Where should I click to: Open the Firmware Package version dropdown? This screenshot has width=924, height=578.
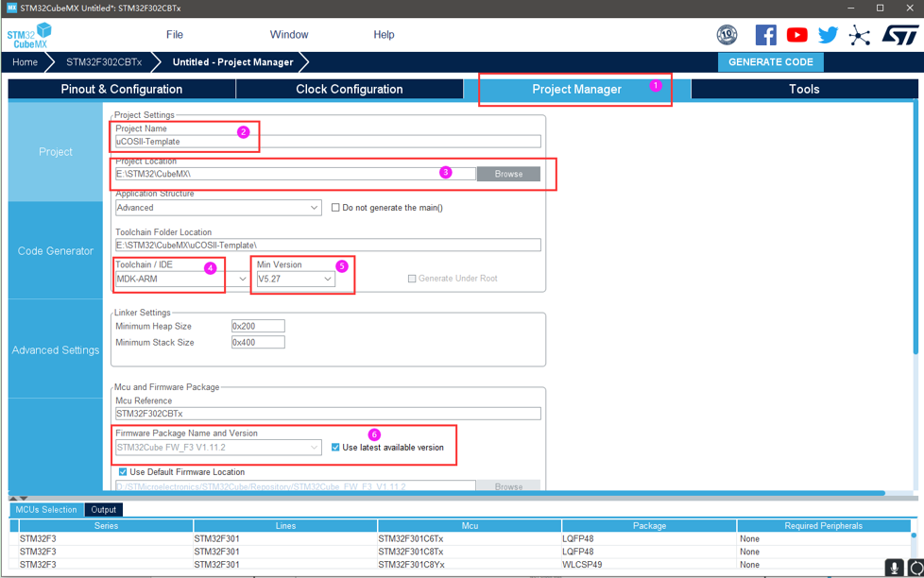[x=218, y=448]
